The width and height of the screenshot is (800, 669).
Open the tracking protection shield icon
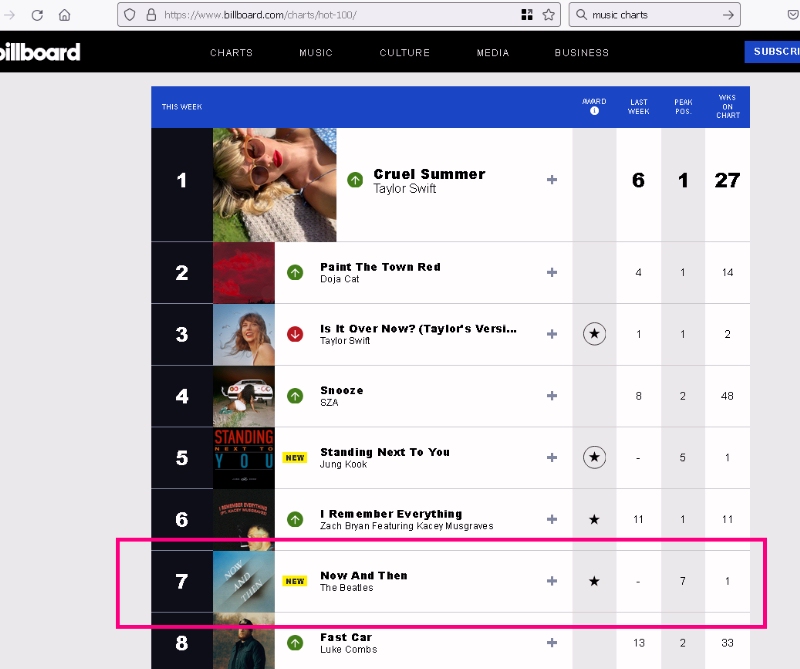pos(130,15)
